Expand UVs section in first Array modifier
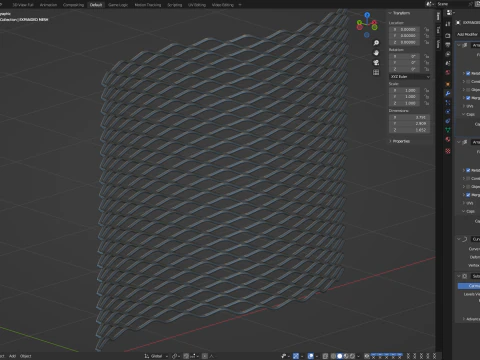This screenshot has height=360, width=480. (x=464, y=106)
